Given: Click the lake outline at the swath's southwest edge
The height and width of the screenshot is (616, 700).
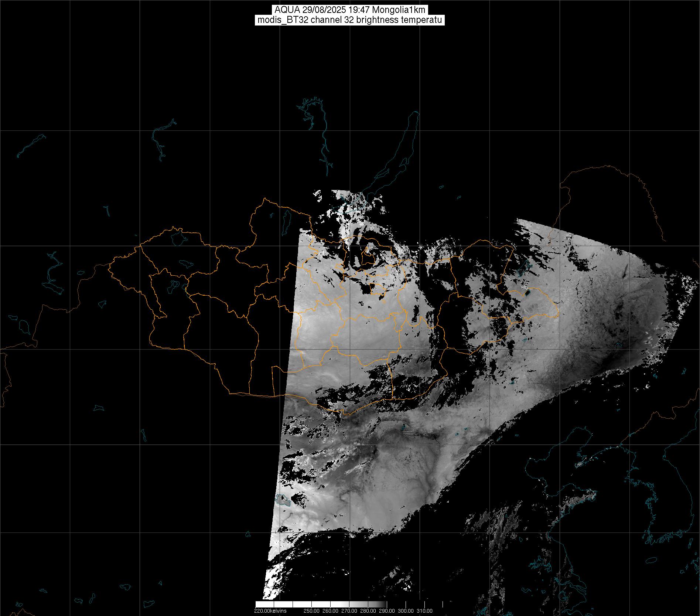Looking at the screenshot, I should (282, 501).
